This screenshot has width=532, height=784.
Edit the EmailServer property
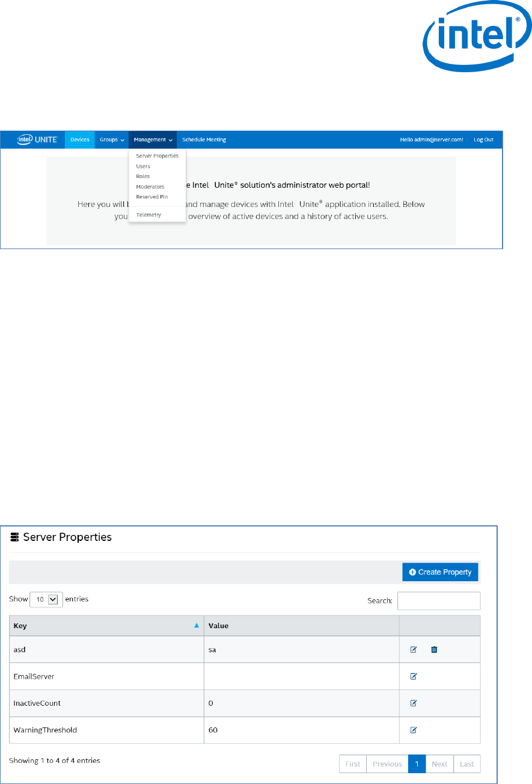414,676
